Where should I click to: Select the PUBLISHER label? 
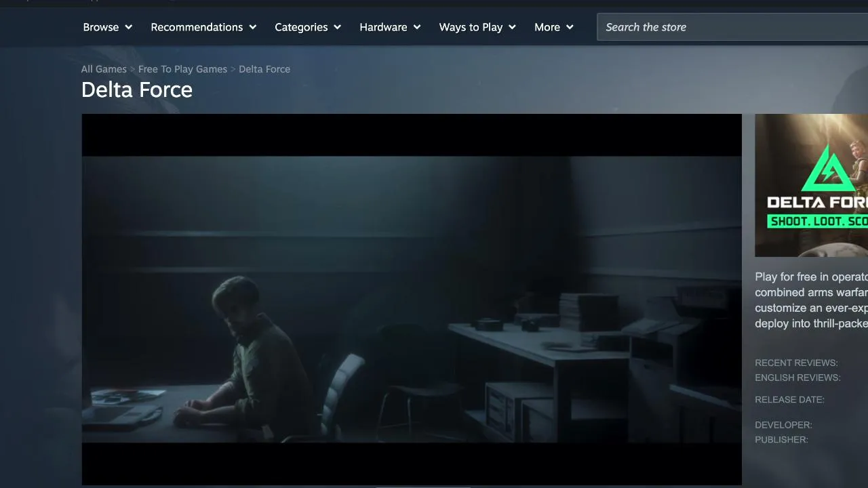(781, 440)
